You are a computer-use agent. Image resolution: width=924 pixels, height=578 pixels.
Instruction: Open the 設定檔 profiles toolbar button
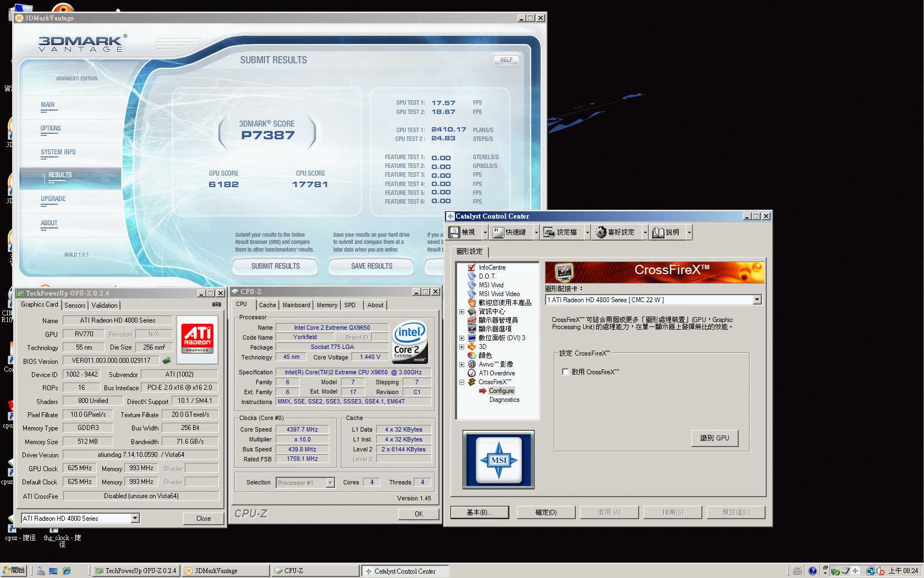tap(561, 232)
